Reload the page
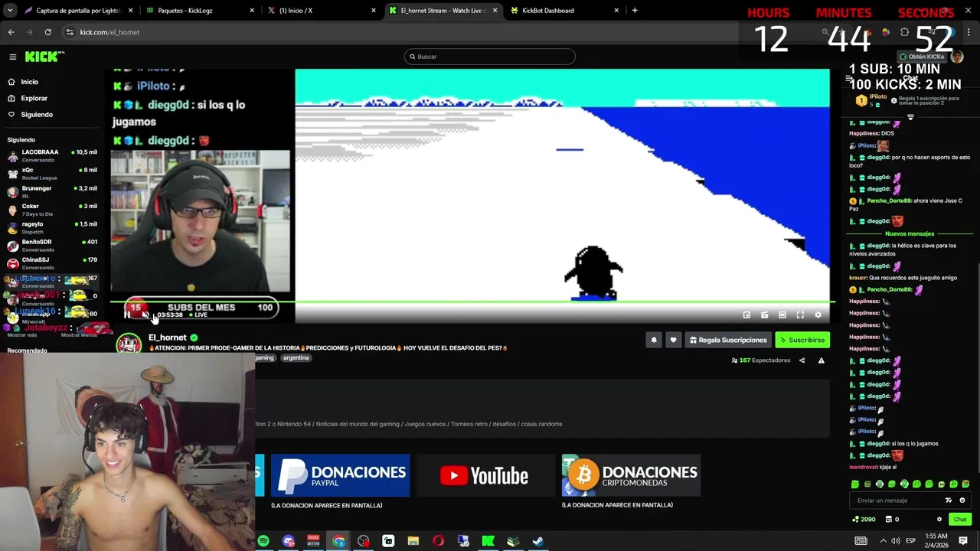This screenshot has width=980, height=551. [x=47, y=32]
